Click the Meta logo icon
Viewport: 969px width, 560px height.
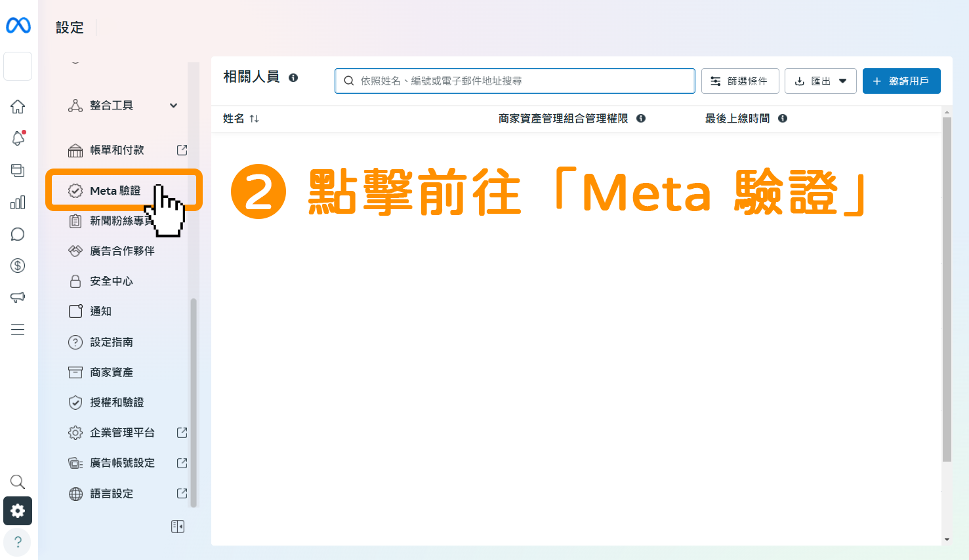[x=18, y=26]
